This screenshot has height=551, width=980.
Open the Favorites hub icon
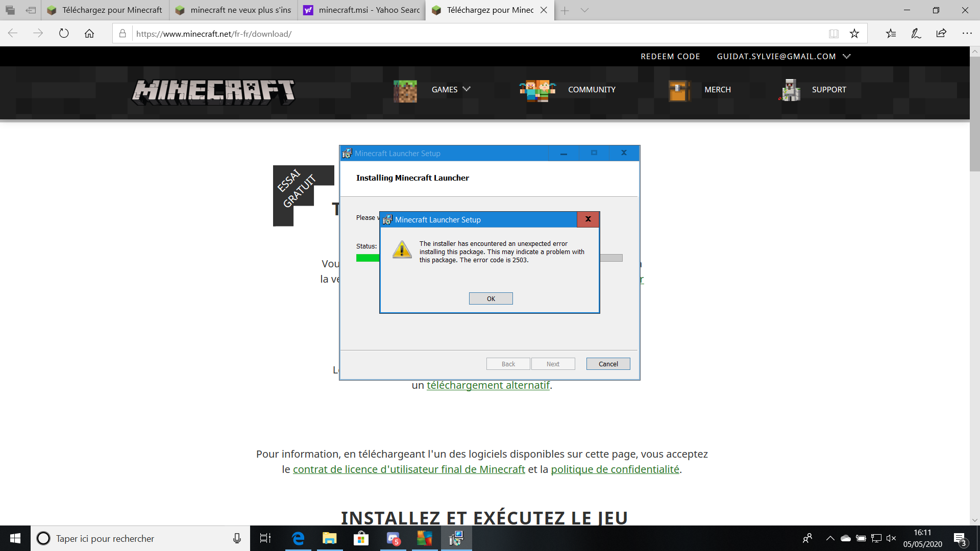tap(891, 34)
